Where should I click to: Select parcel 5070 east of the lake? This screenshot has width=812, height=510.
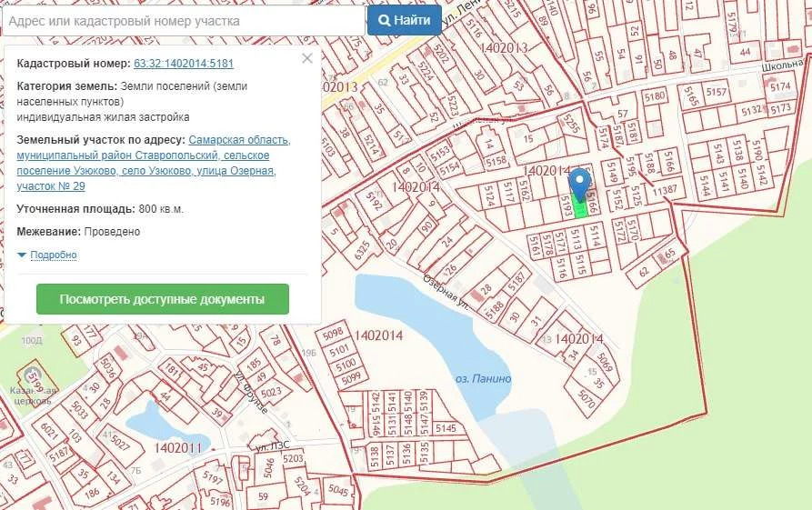click(x=588, y=397)
